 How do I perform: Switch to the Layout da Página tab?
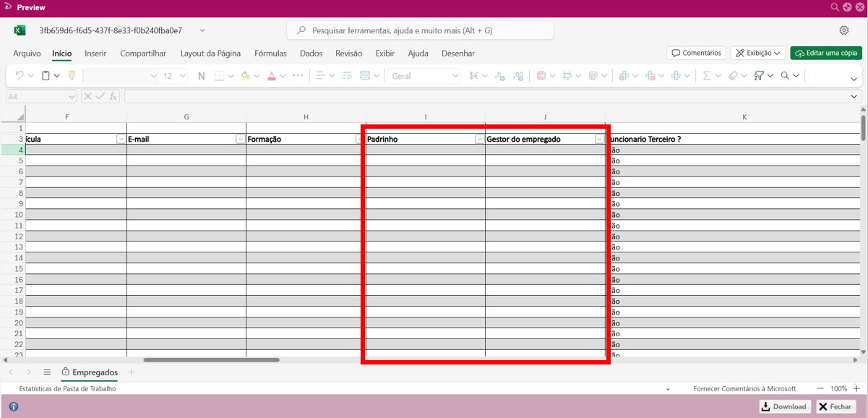tap(210, 54)
